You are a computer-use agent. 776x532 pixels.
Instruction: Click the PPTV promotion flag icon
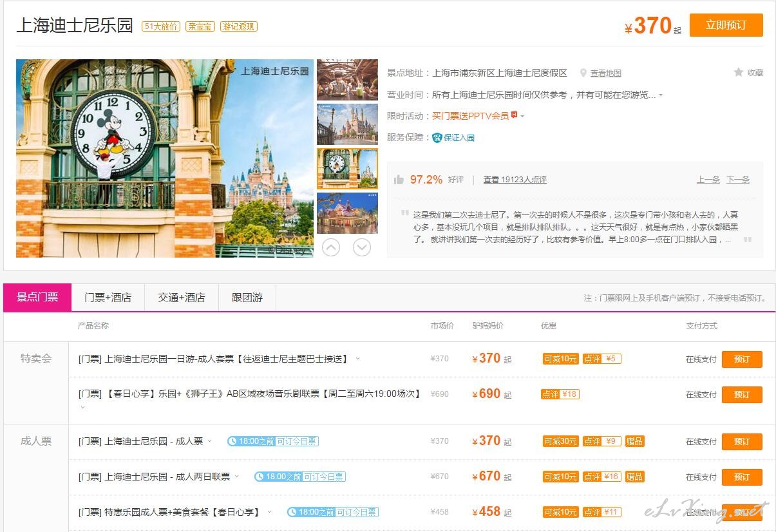(514, 116)
